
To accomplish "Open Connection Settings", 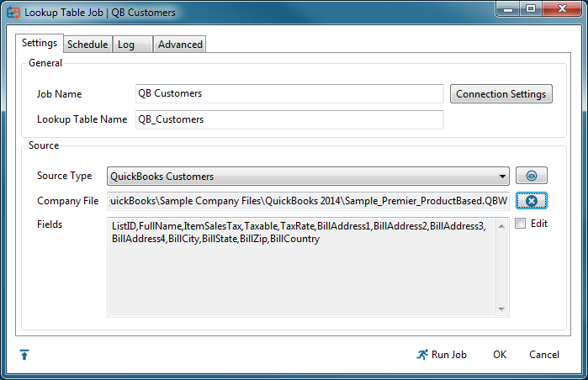I will pyautogui.click(x=501, y=93).
